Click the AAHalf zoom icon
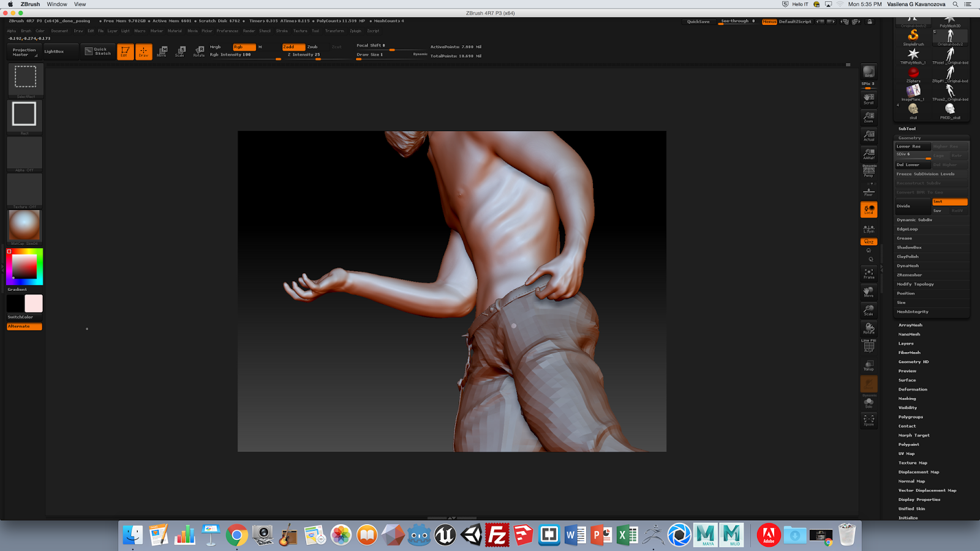This screenshot has width=980, height=551. click(x=869, y=154)
